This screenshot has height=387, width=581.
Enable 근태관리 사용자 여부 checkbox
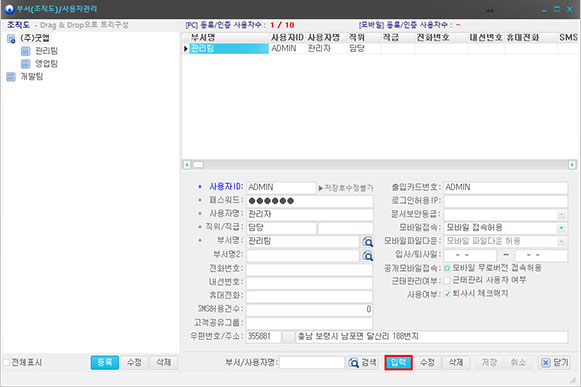click(x=447, y=281)
